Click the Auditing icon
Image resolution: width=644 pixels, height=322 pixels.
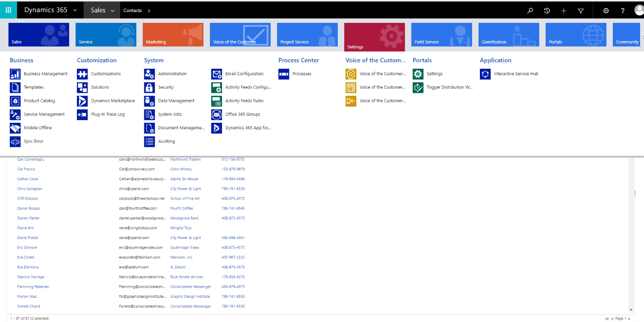149,141
